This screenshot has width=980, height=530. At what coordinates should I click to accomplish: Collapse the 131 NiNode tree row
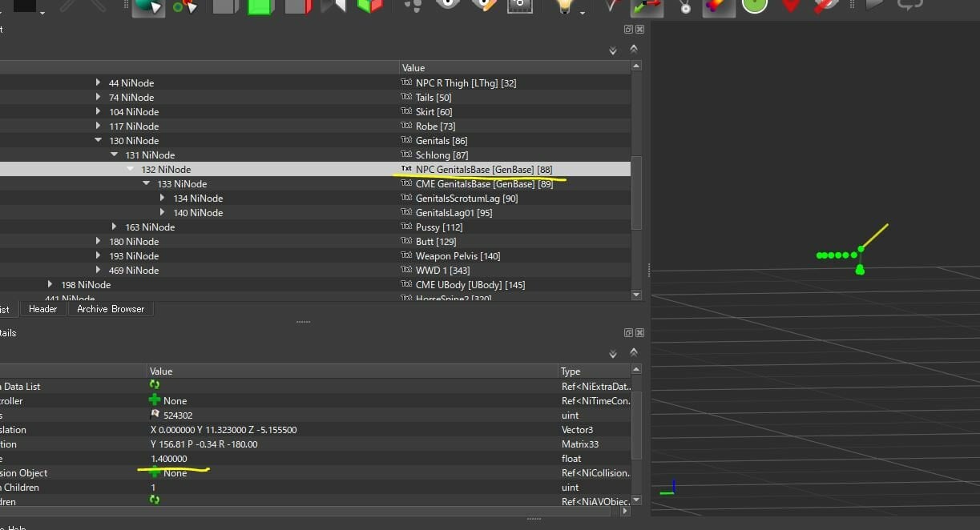pyautogui.click(x=115, y=155)
